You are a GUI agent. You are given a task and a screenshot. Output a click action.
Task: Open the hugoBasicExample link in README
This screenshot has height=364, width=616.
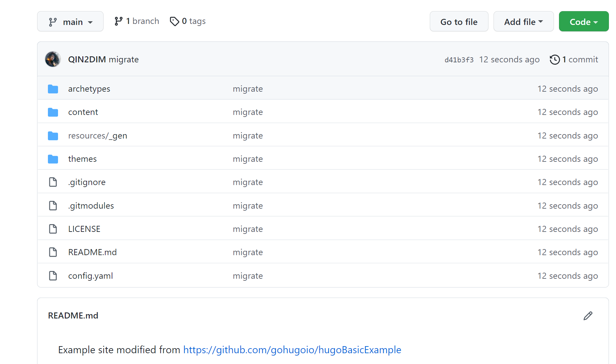click(292, 350)
